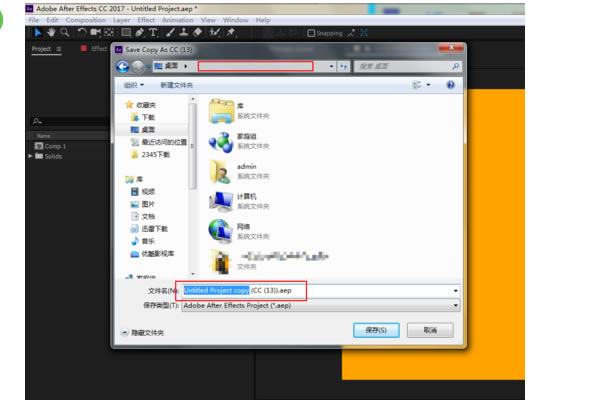The height and width of the screenshot is (400, 600).
Task: Click the snap features icon after Snapping
Action: [364, 33]
